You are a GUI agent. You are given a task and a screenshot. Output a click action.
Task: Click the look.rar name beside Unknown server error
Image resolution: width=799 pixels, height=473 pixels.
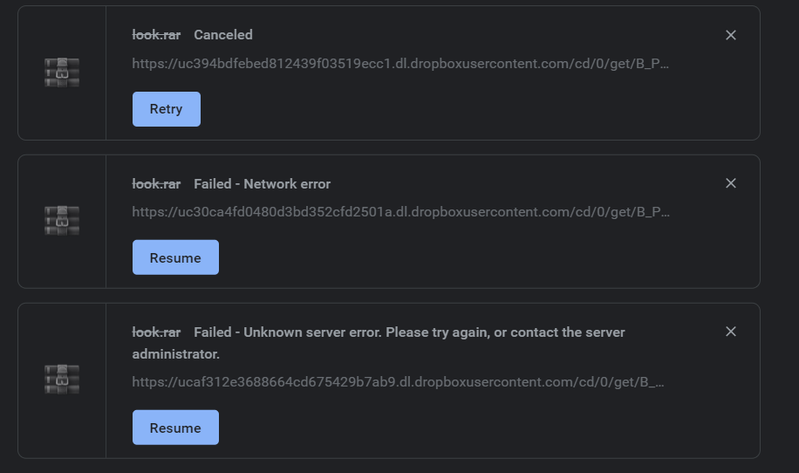pyautogui.click(x=156, y=332)
